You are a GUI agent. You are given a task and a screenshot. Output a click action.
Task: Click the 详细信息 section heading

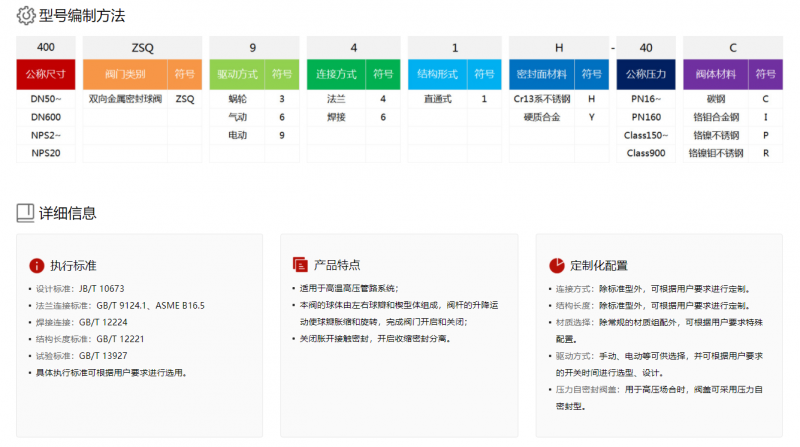click(x=68, y=212)
